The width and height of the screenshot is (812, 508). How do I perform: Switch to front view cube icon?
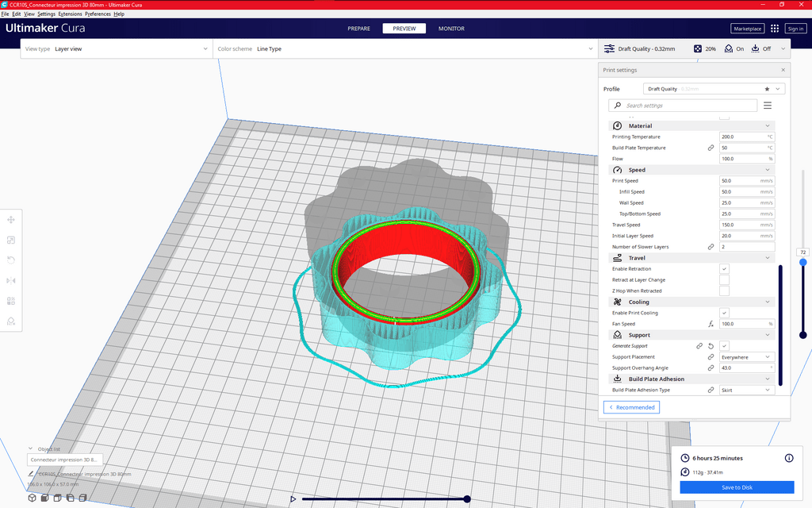44,498
